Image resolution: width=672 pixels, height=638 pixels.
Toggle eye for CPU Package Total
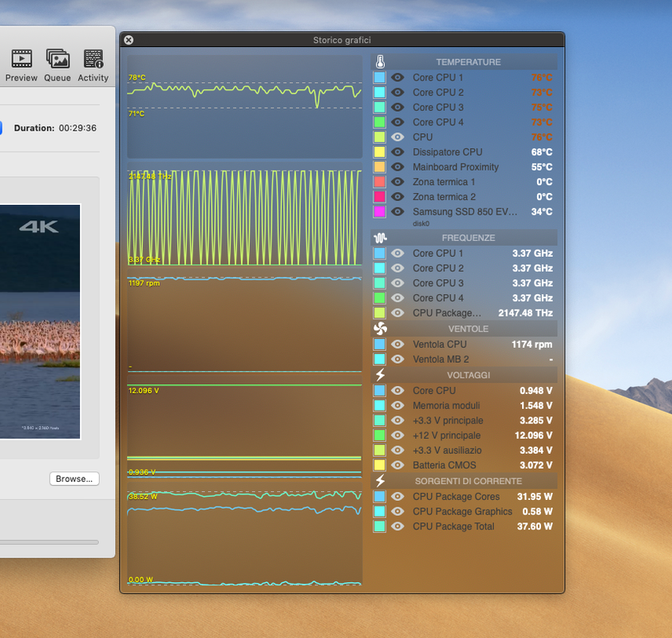coord(397,526)
